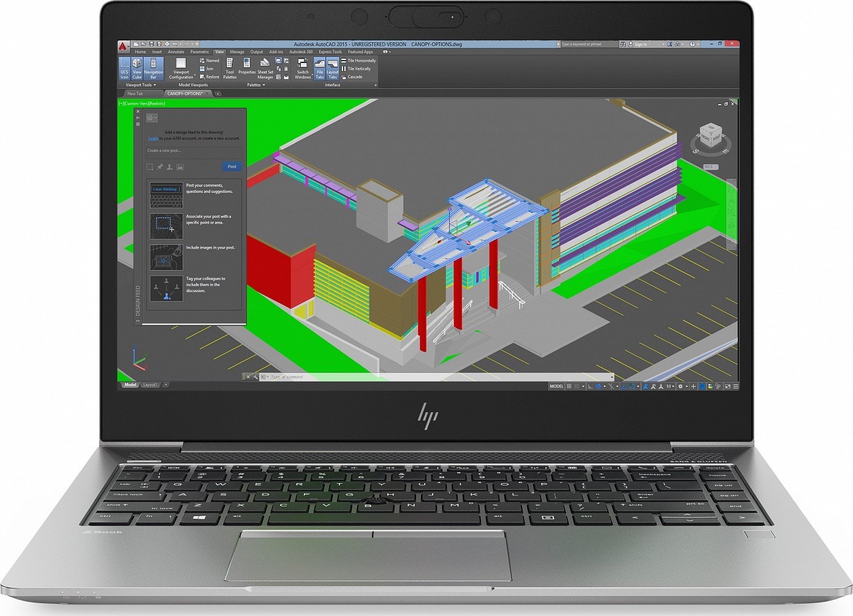This screenshot has height=616, width=853.
Task: Click the Post button in Design Feed
Action: 232,166
